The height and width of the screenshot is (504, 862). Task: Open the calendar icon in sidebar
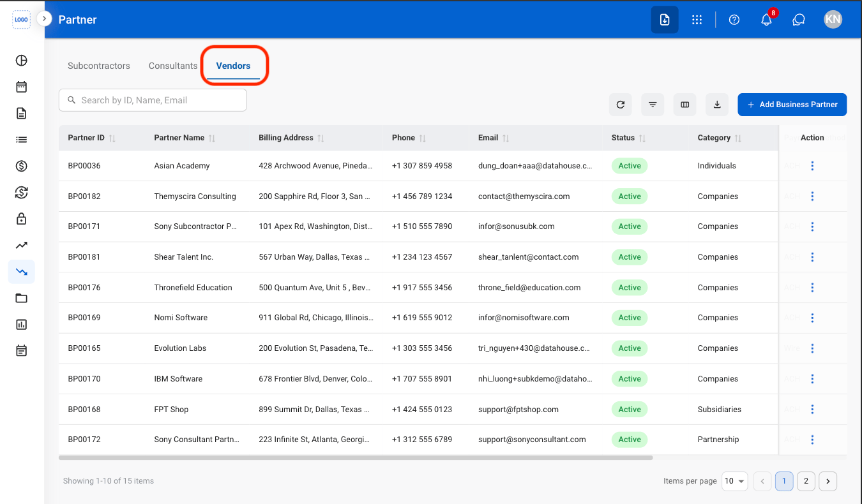click(x=22, y=87)
